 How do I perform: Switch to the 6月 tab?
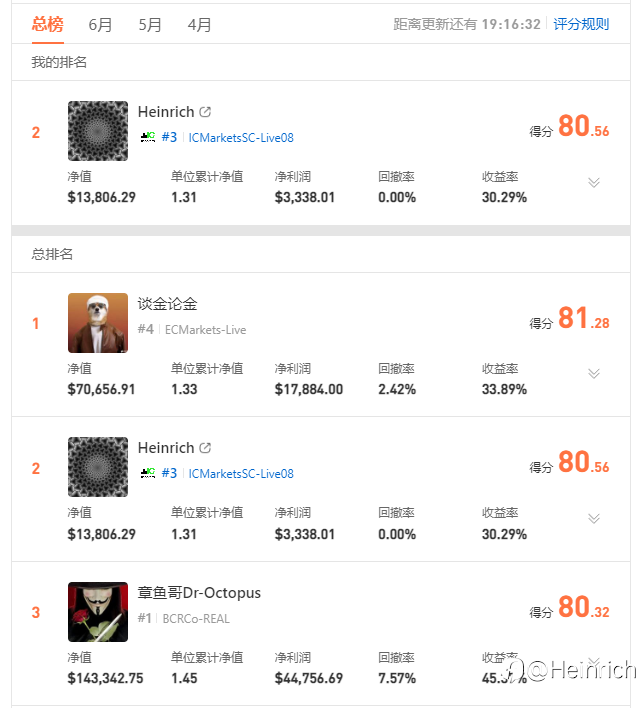coord(100,24)
